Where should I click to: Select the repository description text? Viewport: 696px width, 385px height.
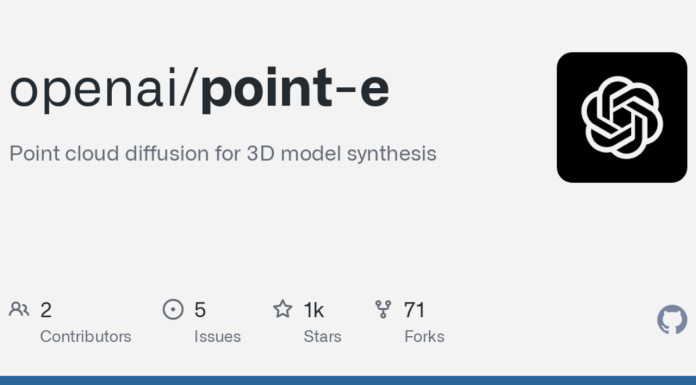tap(223, 154)
